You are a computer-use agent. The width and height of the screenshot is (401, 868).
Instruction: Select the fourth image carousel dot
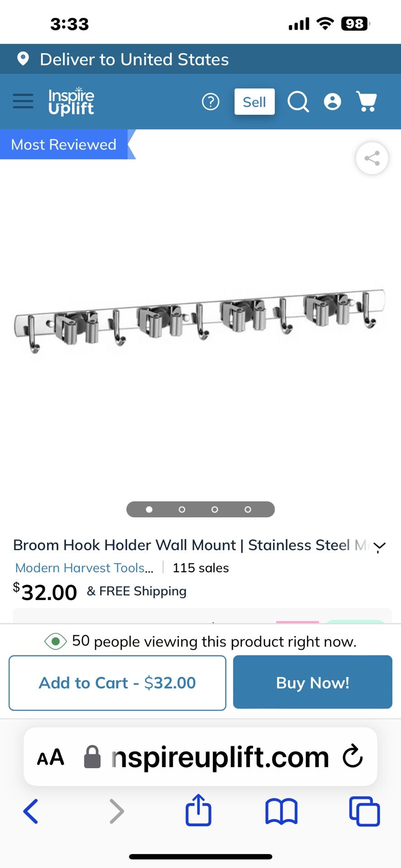pos(248,509)
